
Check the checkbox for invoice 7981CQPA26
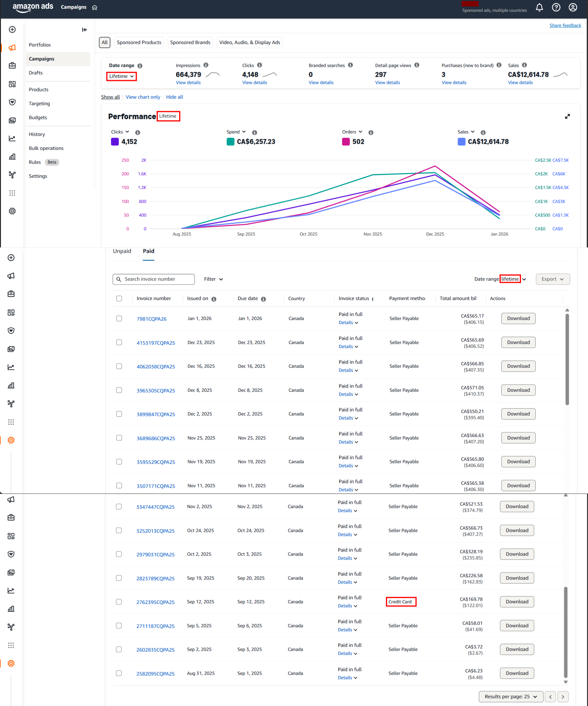tap(119, 319)
